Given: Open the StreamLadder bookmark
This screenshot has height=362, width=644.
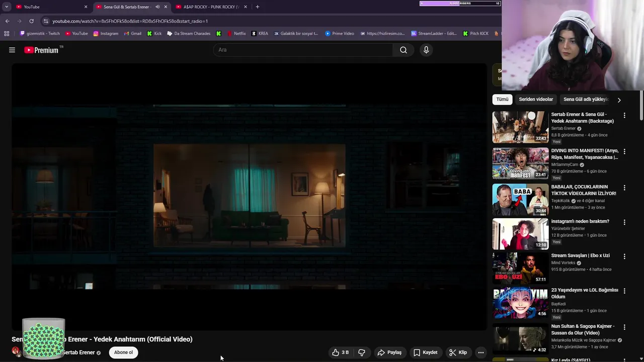Looking at the screenshot, I should (434, 34).
